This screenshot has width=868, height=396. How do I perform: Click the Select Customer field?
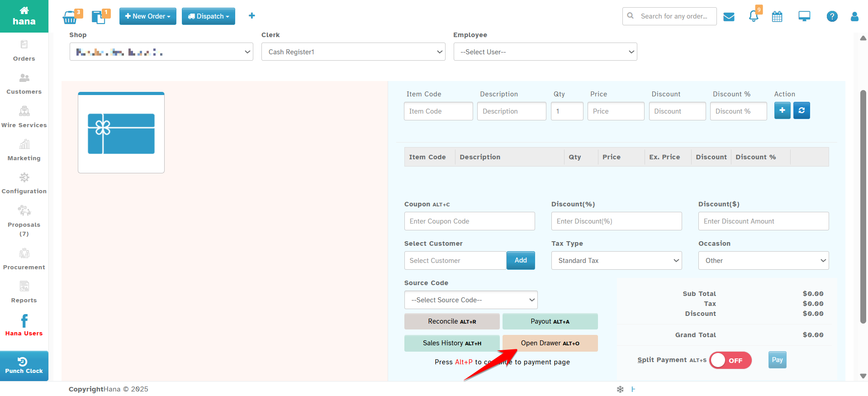455,261
